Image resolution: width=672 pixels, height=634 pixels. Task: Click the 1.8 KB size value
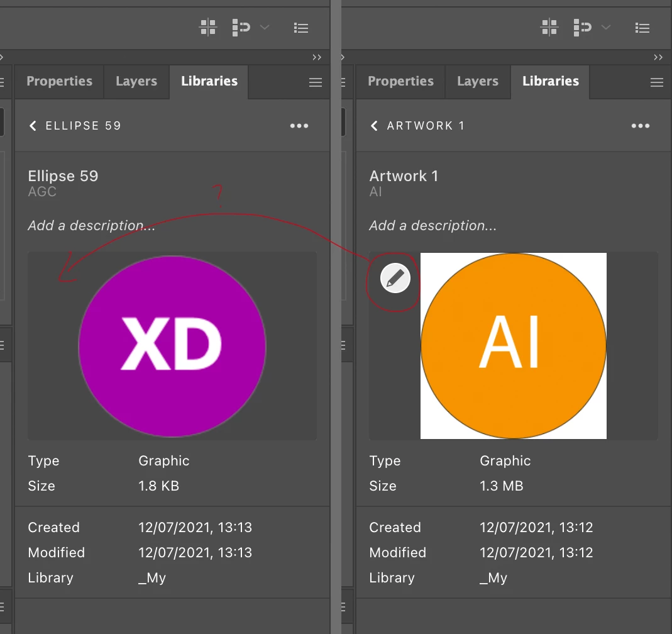(x=158, y=486)
